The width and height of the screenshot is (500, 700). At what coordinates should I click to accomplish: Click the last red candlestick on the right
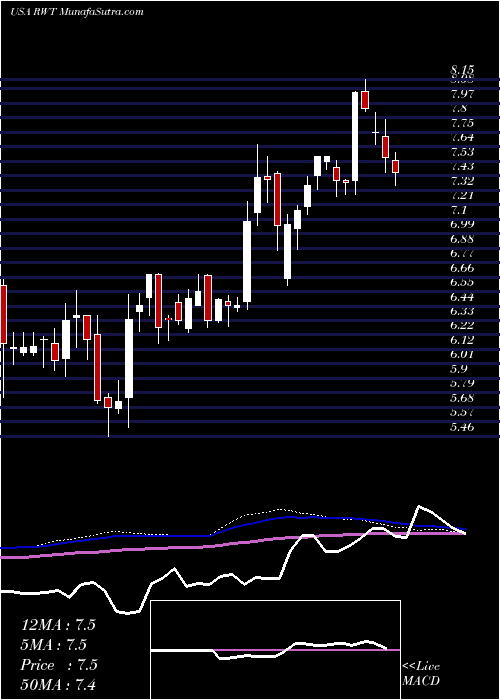[x=395, y=167]
